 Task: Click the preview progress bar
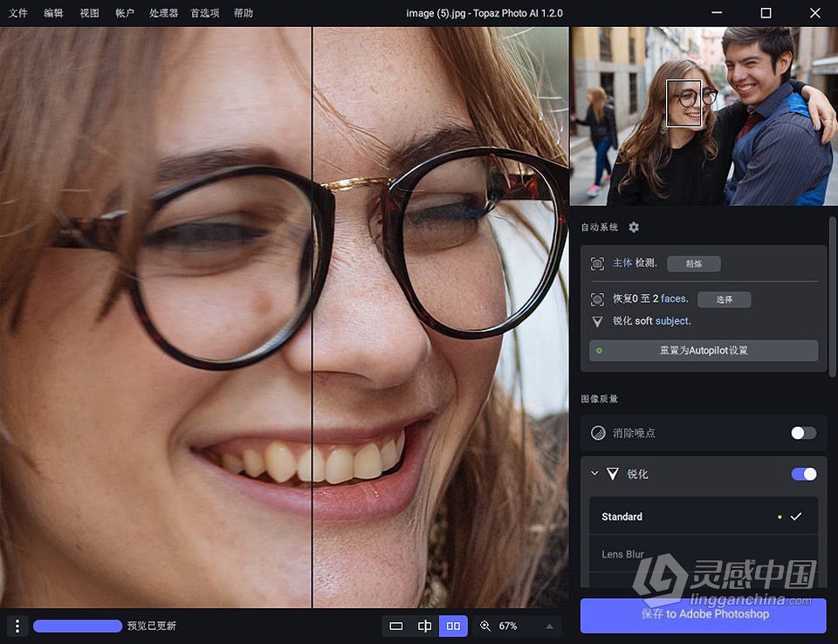coord(78,626)
